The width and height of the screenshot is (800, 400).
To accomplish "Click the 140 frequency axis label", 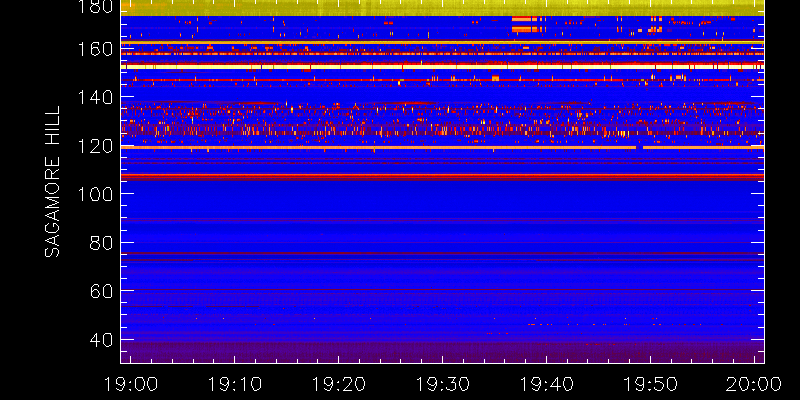I will pos(95,97).
